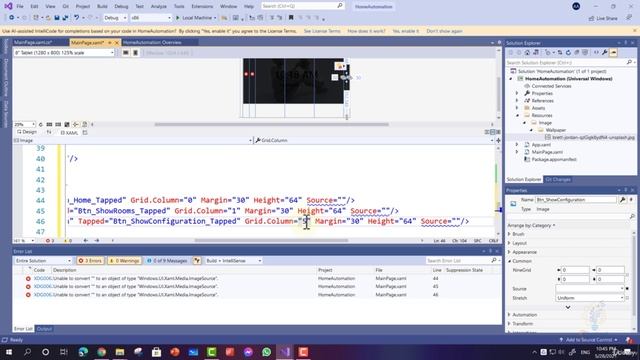This screenshot has width=640, height=360.
Task: Click the bookmark icon in the toolbar
Action: click(x=291, y=18)
